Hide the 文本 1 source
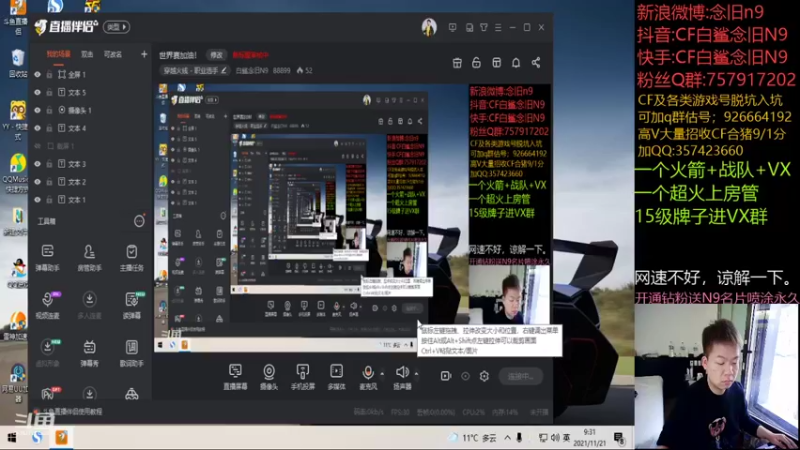Image resolution: width=800 pixels, height=450 pixels. pyautogui.click(x=37, y=199)
